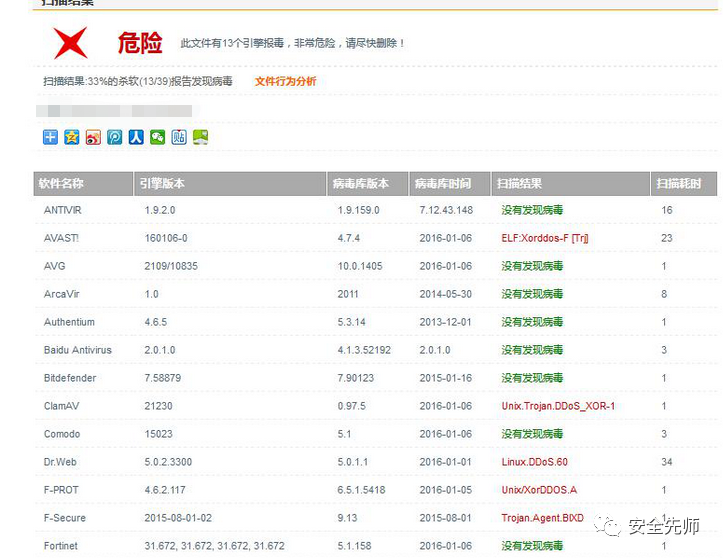
Task: Click virus database version 6.5.1.5418
Action: tap(362, 490)
